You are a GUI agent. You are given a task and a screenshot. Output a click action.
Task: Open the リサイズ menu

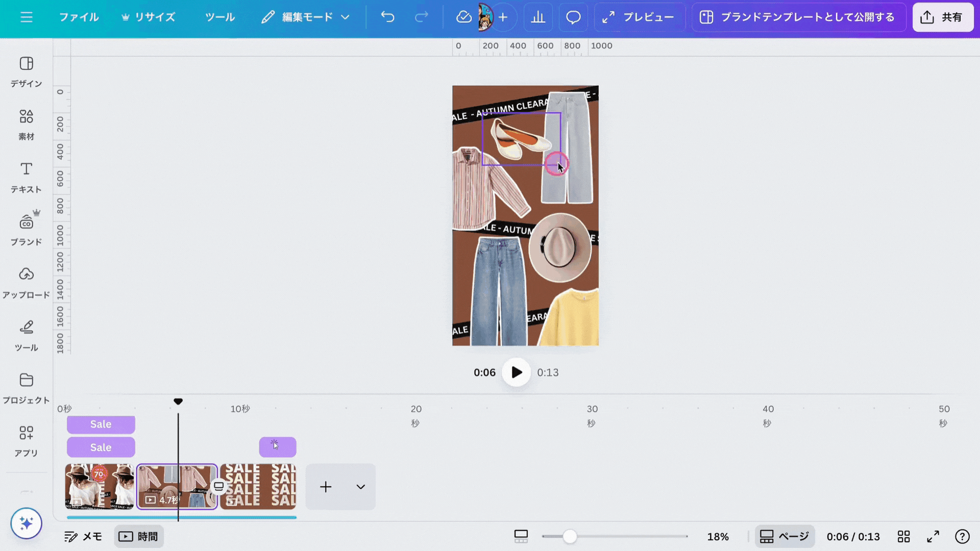(x=149, y=17)
